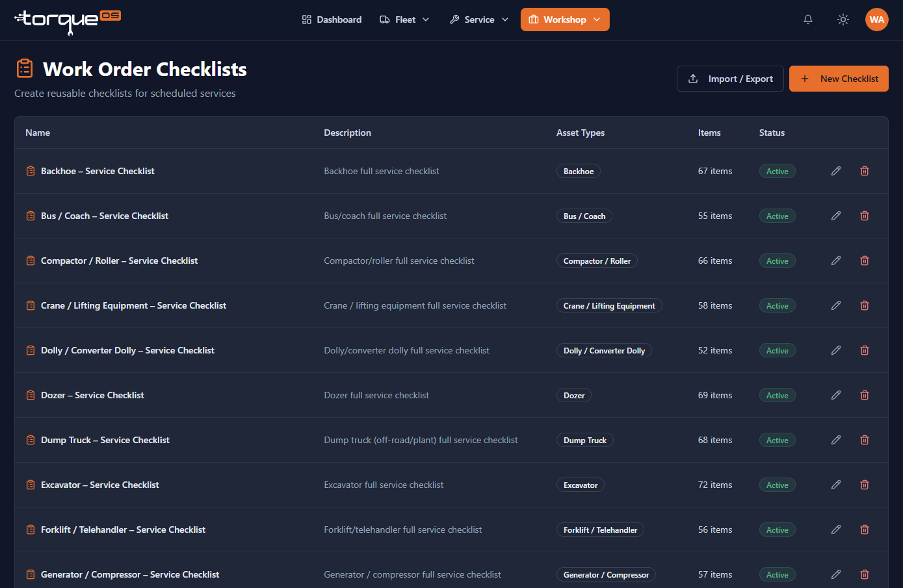Image resolution: width=903 pixels, height=588 pixels.
Task: Open Excavator – Service Checklist name
Action: pyautogui.click(x=100, y=485)
